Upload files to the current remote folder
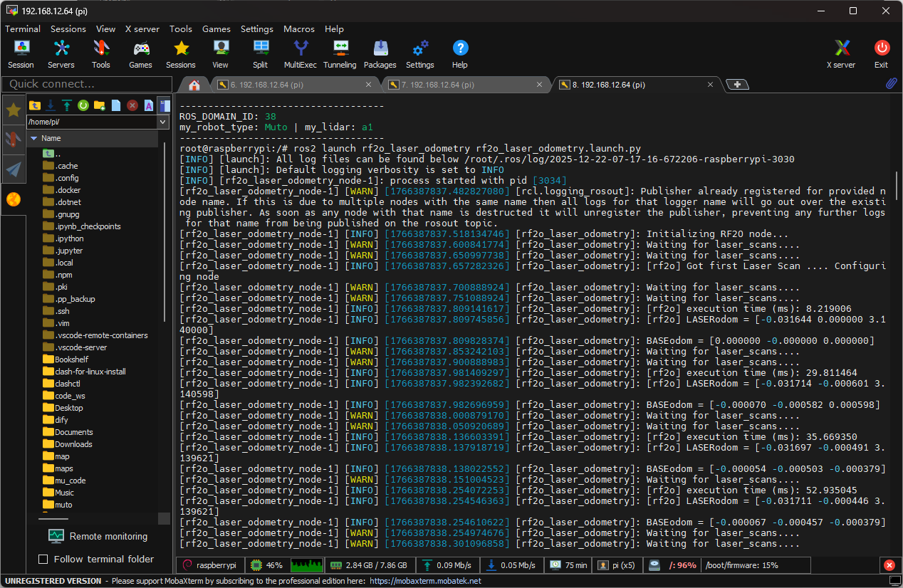 tap(67, 105)
